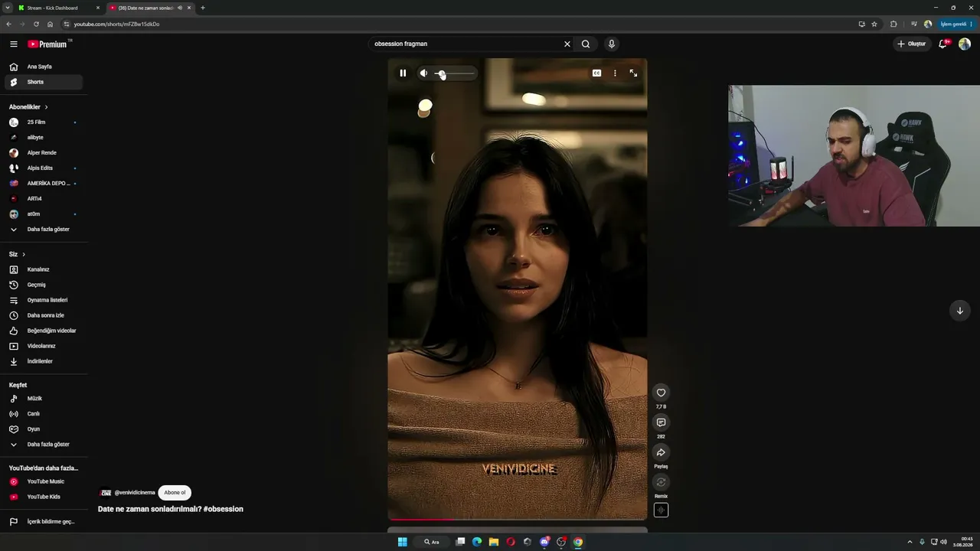980x551 pixels.
Task: Expand the Abonelikler section
Action: (x=28, y=107)
